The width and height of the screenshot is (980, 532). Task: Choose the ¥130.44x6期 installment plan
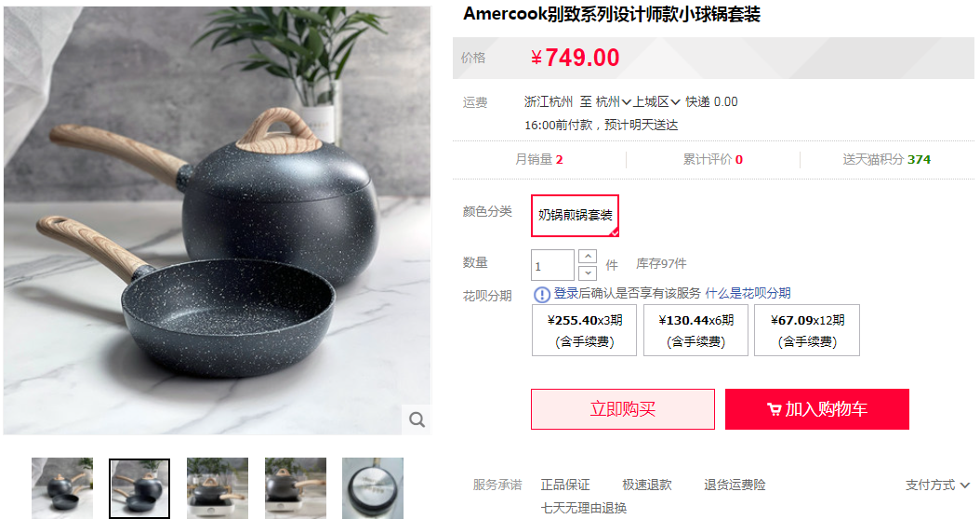[695, 330]
